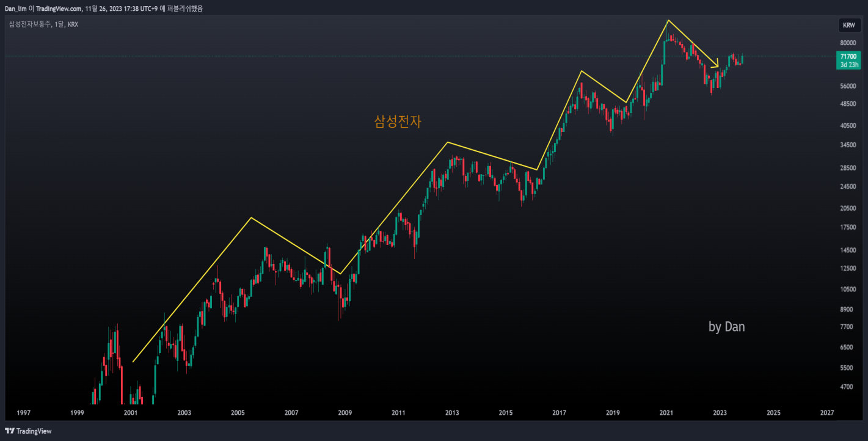The width and height of the screenshot is (868, 441).
Task: Click the TradingView logo in the bottom corner
Action: (29, 431)
